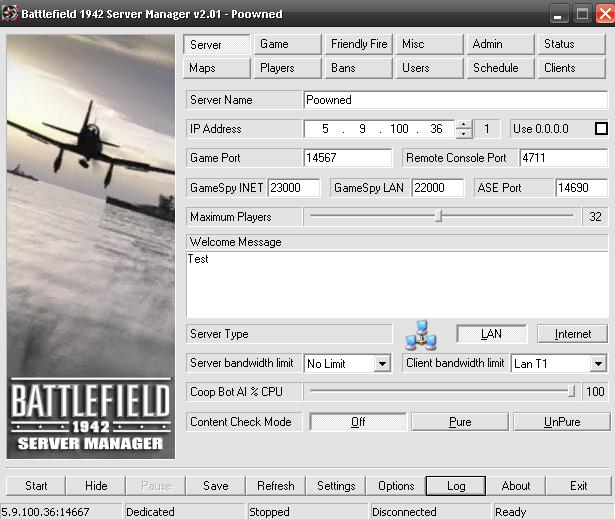Open the Schedule tab

tap(500, 68)
